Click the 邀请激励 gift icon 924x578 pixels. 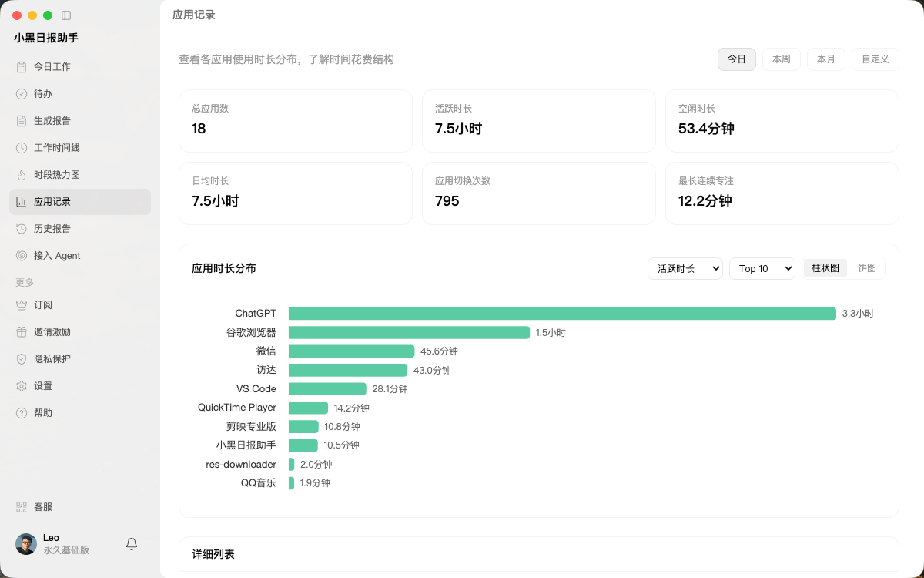click(x=22, y=332)
